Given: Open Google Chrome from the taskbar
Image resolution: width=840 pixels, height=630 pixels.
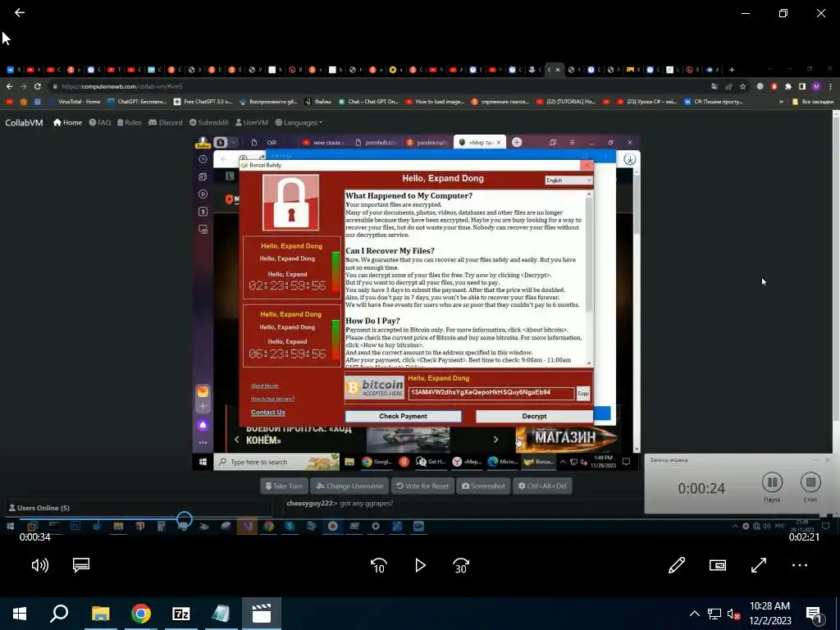Looking at the screenshot, I should pyautogui.click(x=141, y=614).
